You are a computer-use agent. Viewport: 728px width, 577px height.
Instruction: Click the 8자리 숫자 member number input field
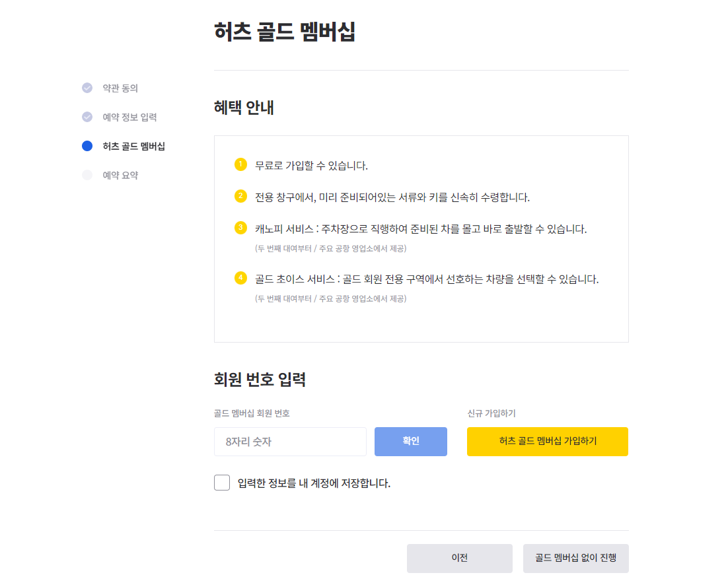[289, 441]
